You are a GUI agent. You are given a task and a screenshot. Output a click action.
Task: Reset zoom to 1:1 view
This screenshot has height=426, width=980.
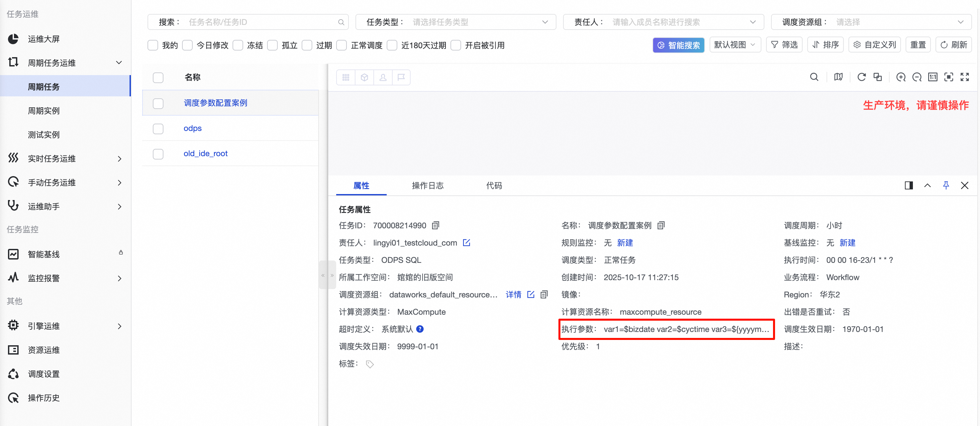point(932,77)
